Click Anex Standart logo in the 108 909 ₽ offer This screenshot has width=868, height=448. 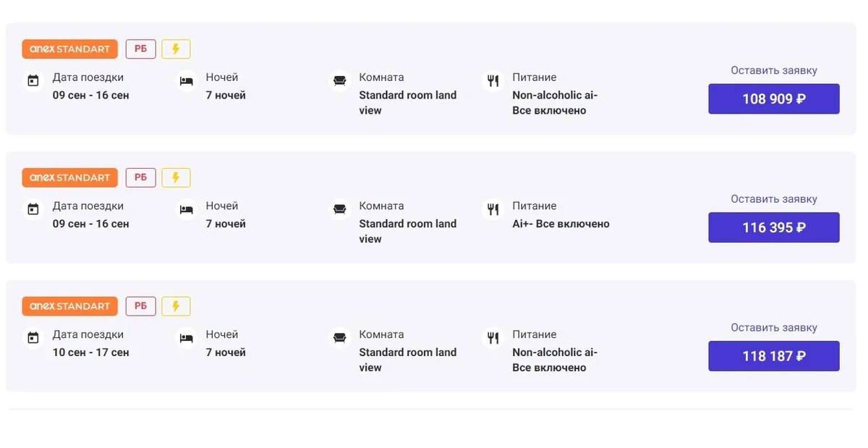pyautogui.click(x=69, y=49)
